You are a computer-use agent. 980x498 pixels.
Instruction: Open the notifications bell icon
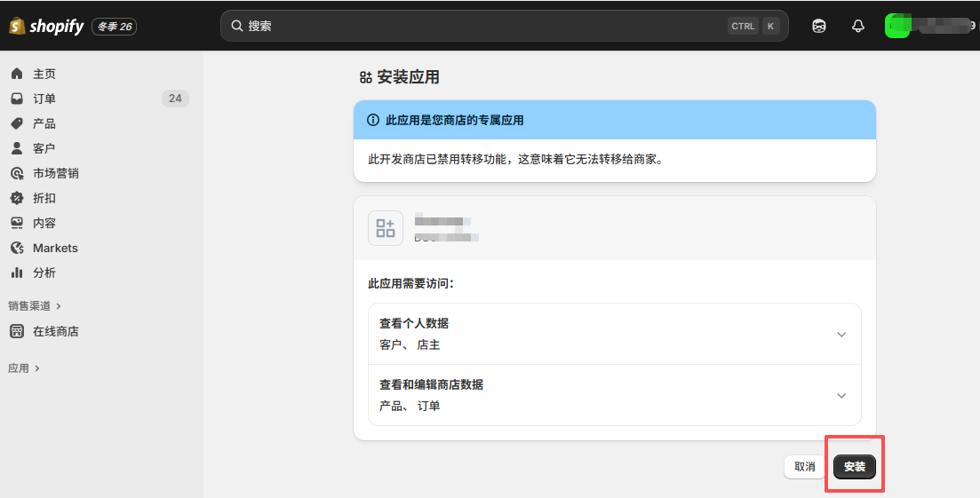tap(857, 27)
